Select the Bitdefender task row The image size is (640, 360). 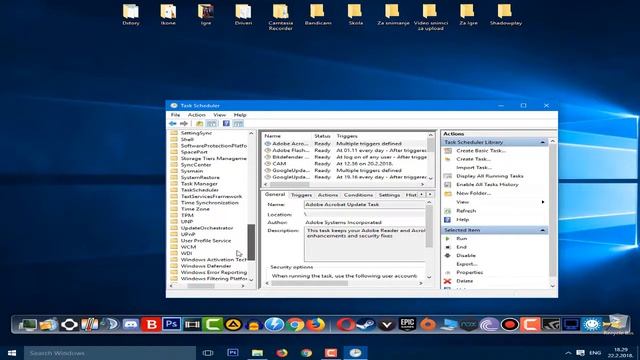pos(345,157)
